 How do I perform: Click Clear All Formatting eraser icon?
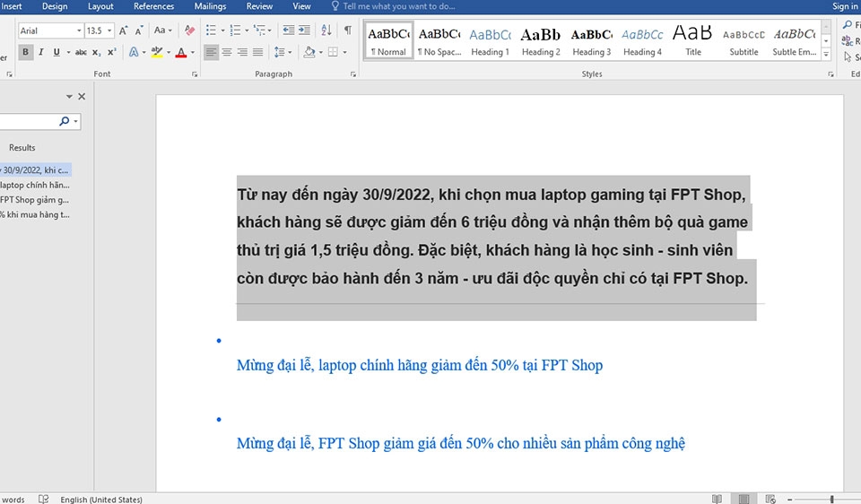click(x=189, y=30)
